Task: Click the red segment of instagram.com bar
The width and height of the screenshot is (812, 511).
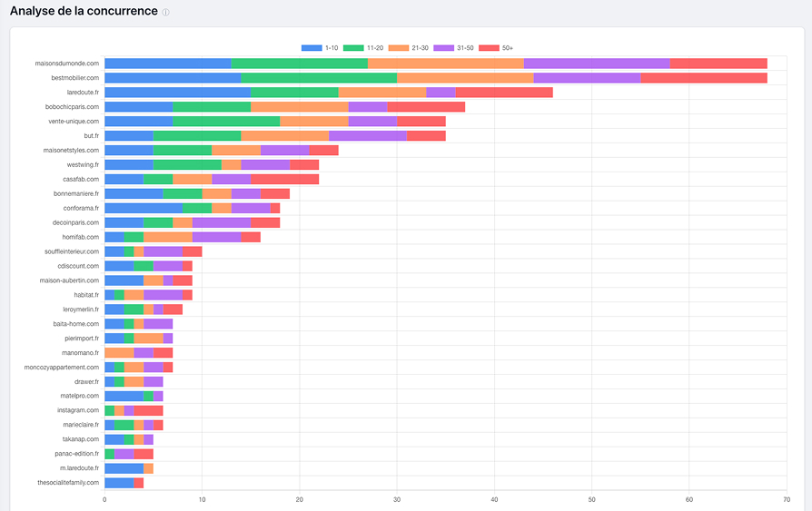Action: 149,410
